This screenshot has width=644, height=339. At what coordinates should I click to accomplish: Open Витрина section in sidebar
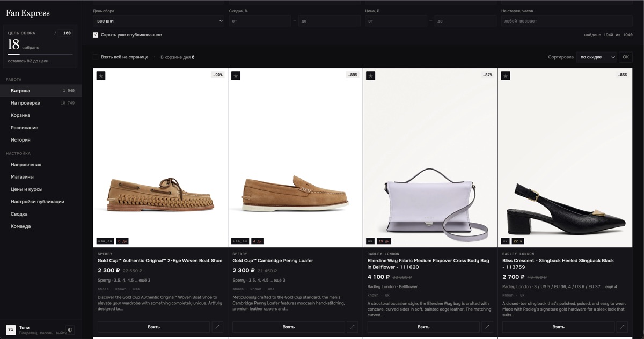41,91
